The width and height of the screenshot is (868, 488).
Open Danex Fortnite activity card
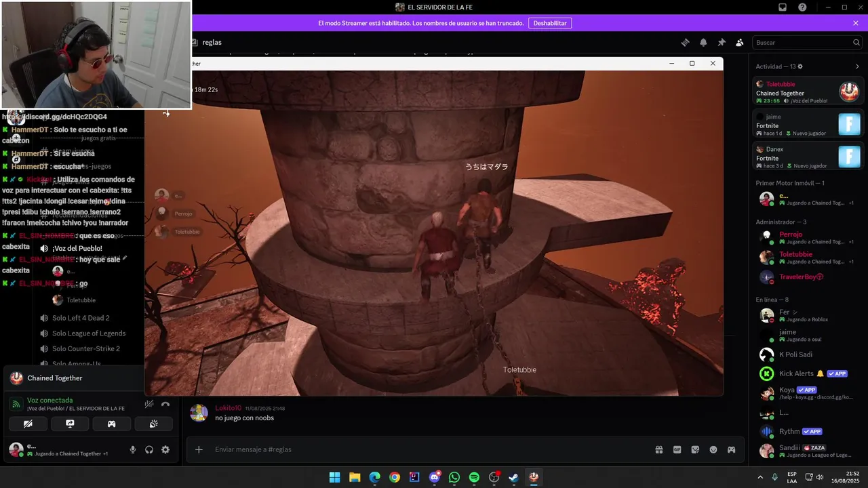click(808, 157)
